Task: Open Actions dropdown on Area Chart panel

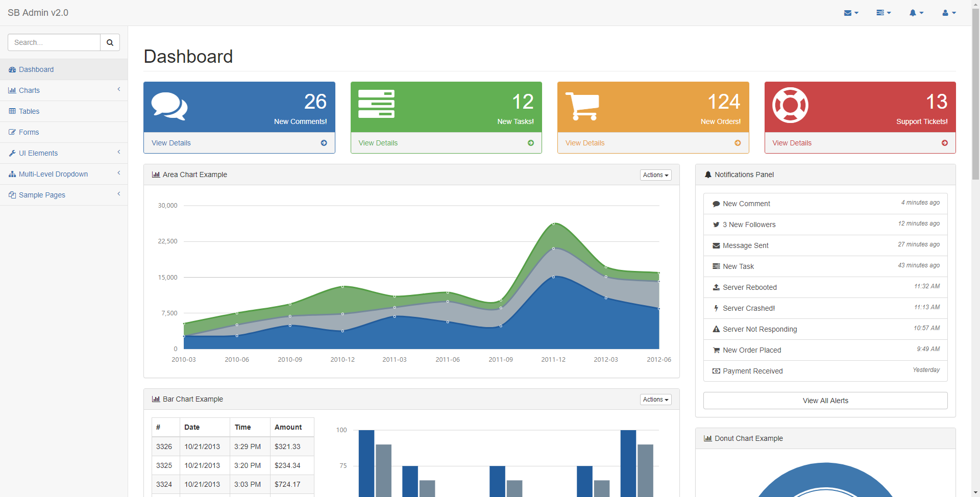Action: pos(655,175)
